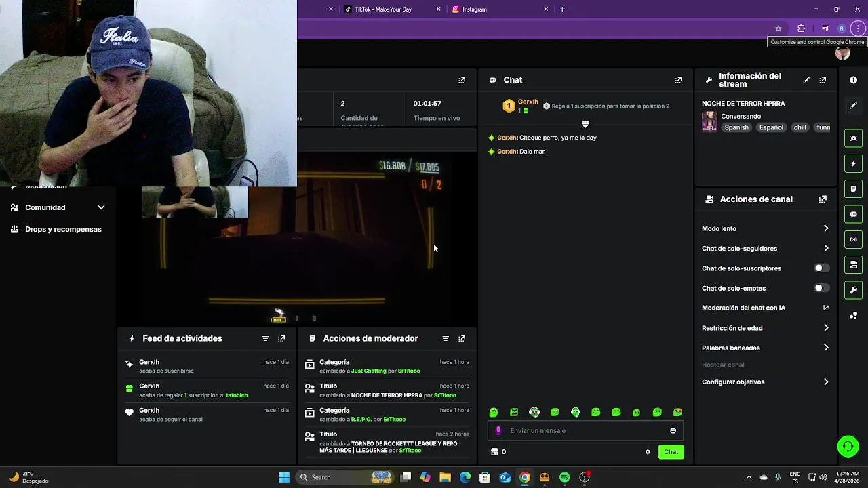Click the shop icon below message box
Image resolution: width=868 pixels, height=488 pixels.
tap(494, 452)
